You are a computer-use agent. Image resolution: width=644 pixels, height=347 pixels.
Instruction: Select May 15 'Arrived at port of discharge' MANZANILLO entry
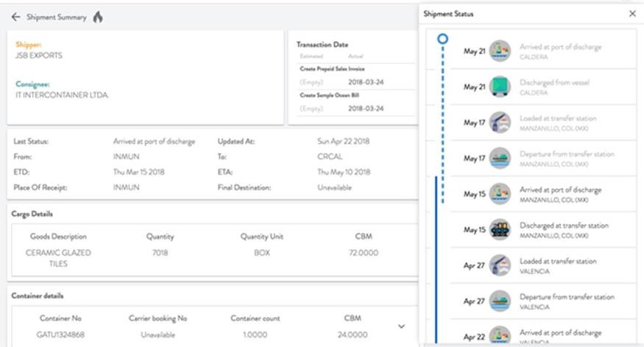click(543, 194)
